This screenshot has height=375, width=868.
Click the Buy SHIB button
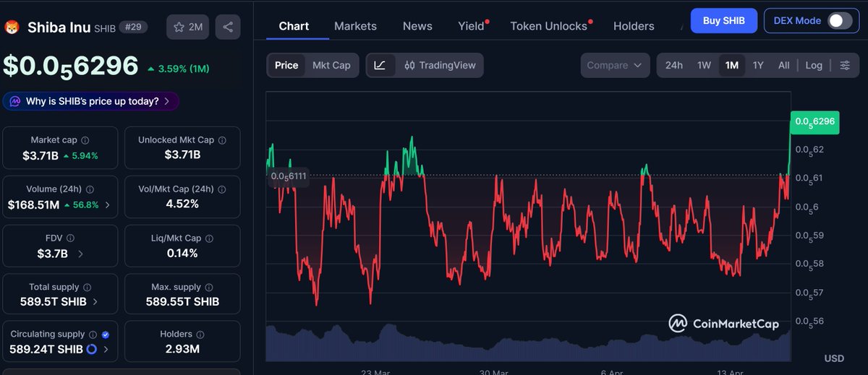pos(723,21)
